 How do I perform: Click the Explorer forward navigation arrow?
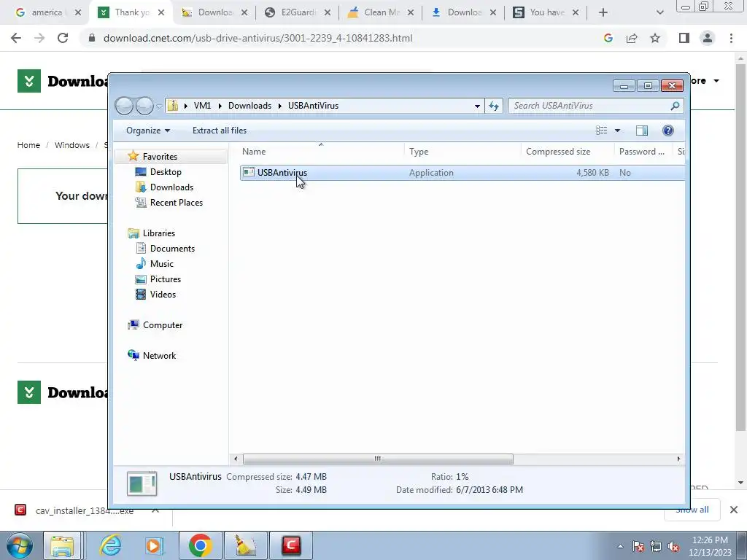click(144, 106)
